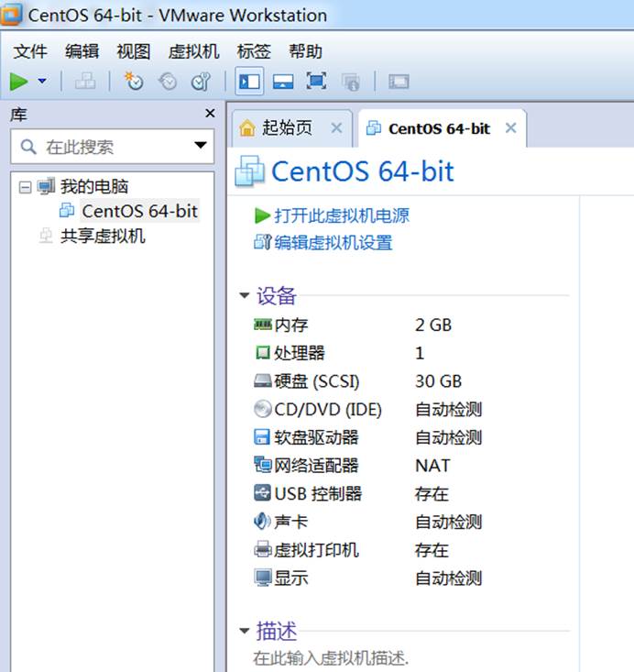This screenshot has height=672, width=634.
Task: Close the CentOS 64-bit tab
Action: (x=510, y=127)
